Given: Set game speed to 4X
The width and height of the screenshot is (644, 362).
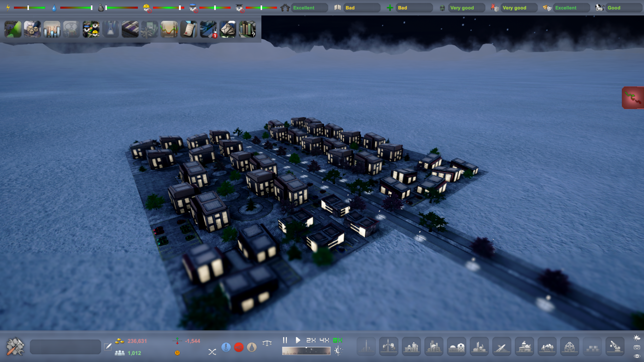Looking at the screenshot, I should point(324,340).
